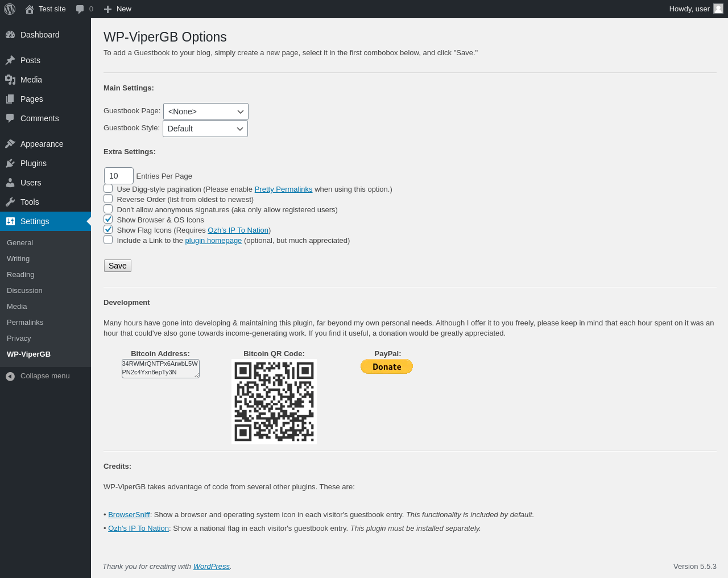Click the Bitcoin QR code image
728x578 pixels.
[x=274, y=402]
